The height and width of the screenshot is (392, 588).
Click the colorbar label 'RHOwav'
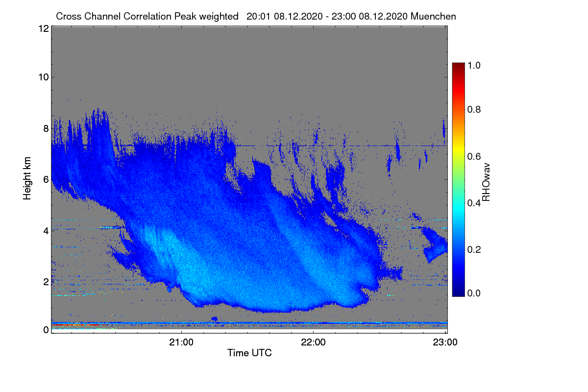tap(486, 182)
